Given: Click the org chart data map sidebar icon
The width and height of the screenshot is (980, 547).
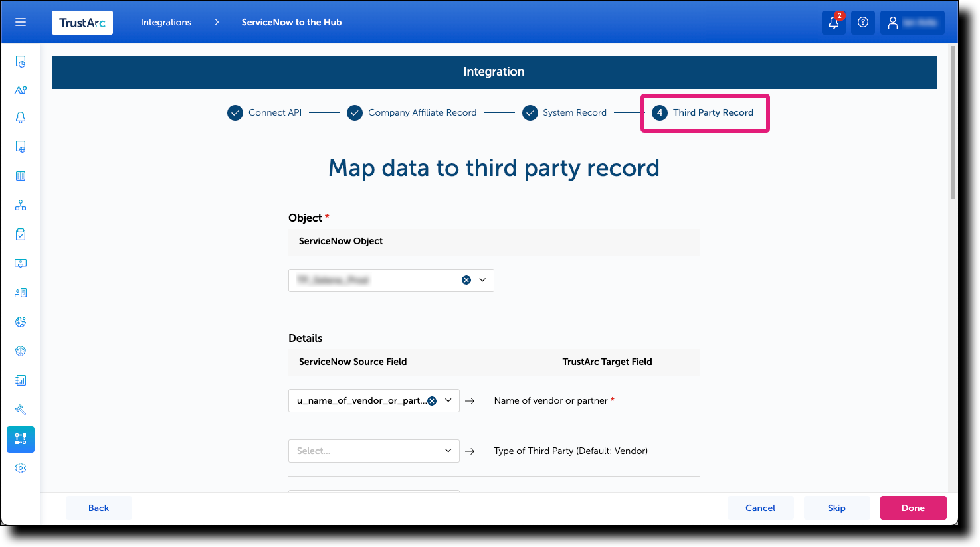Looking at the screenshot, I should click(20, 204).
